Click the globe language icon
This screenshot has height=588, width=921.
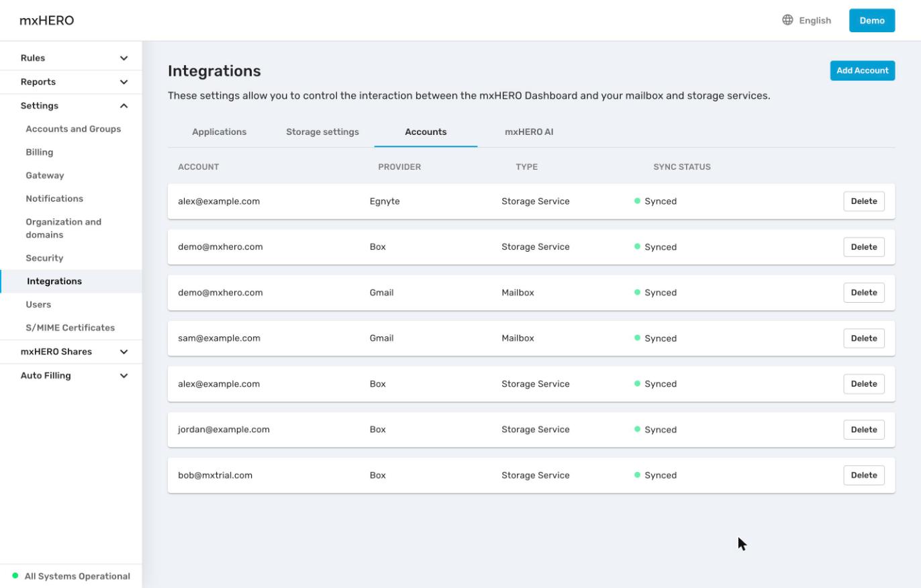[x=787, y=20]
